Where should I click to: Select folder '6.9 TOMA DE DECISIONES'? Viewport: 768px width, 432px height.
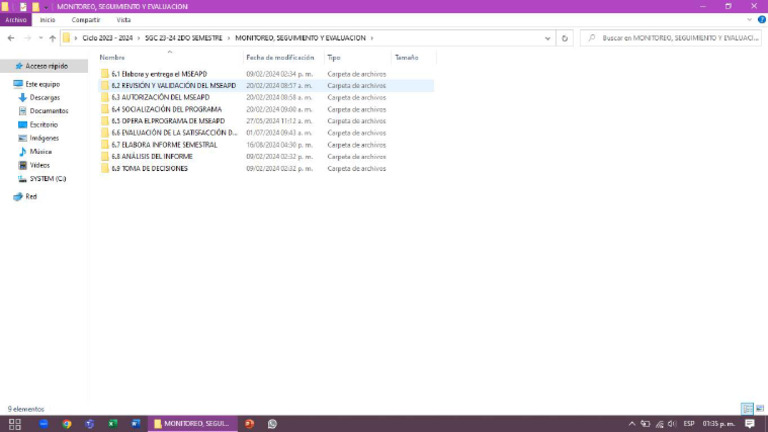(149, 168)
